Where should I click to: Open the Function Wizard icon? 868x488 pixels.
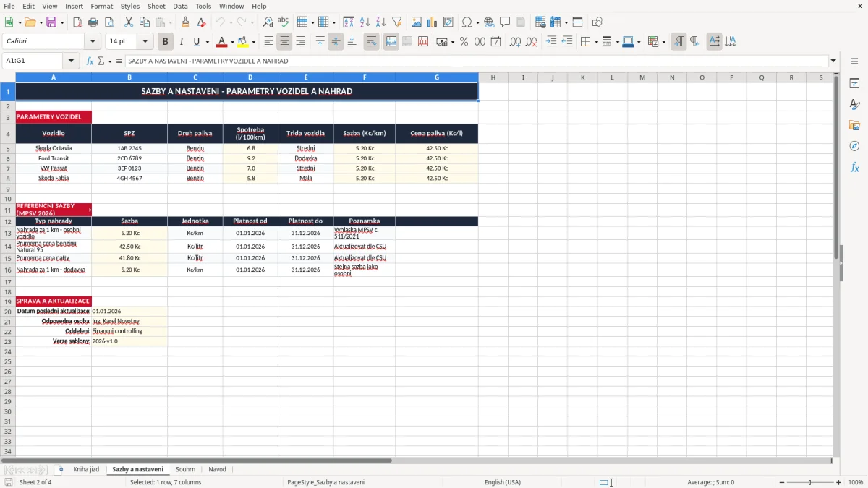90,61
